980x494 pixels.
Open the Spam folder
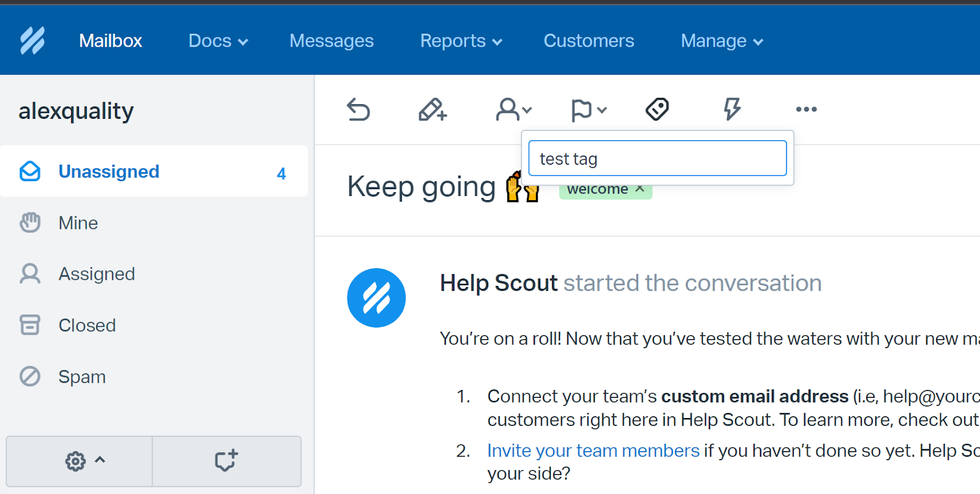pos(154,376)
